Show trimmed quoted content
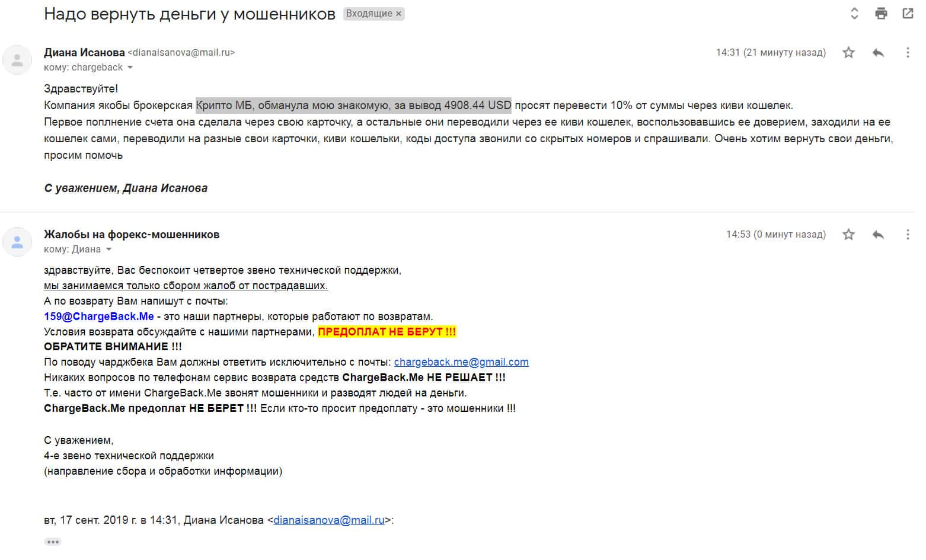Viewport: 926px width, 560px height. click(53, 542)
